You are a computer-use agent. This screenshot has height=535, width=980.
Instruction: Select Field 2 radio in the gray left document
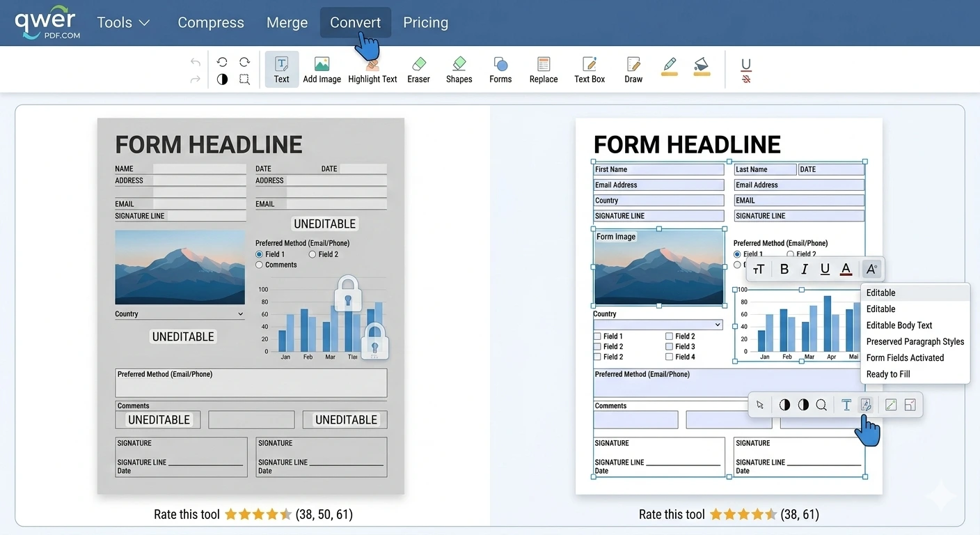point(313,254)
